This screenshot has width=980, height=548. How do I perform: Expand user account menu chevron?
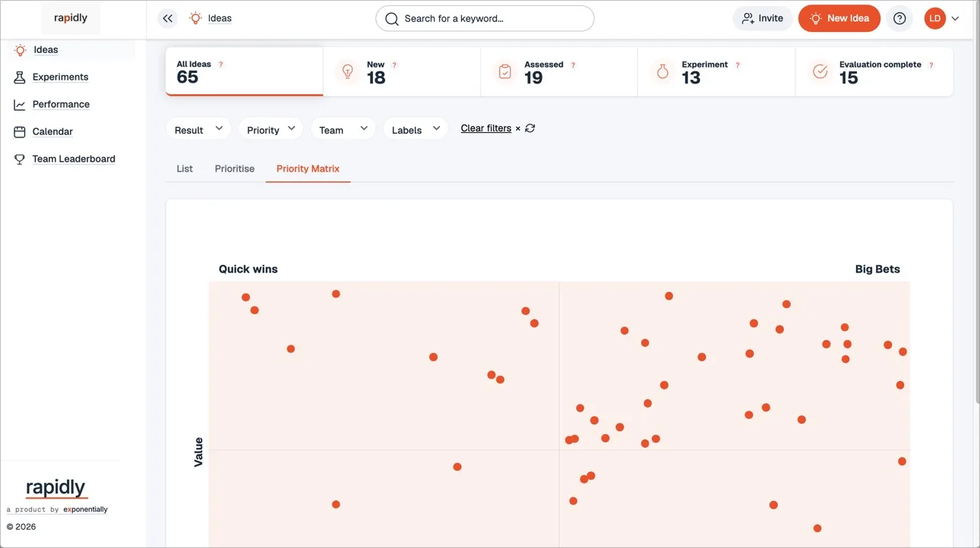955,19
